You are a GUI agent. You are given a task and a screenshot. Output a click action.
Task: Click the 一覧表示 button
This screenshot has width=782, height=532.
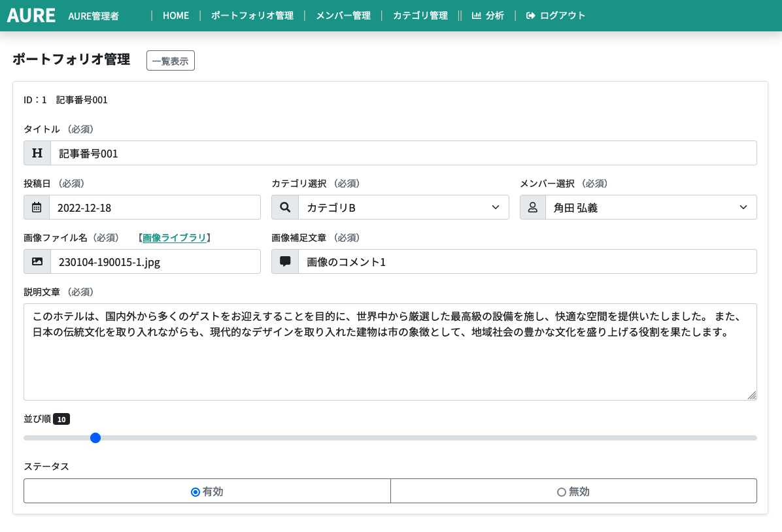click(170, 61)
